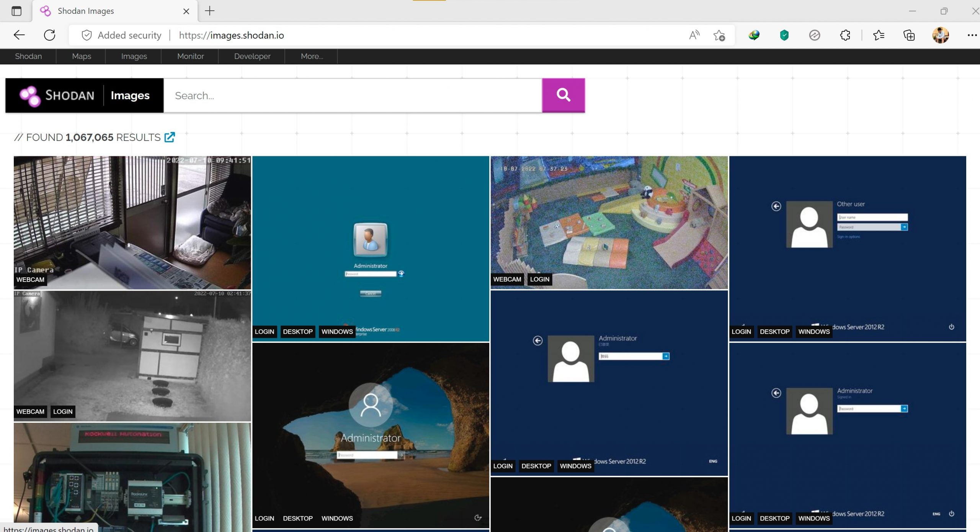The height and width of the screenshot is (532, 980).
Task: Click the user profile avatar
Action: (x=940, y=35)
